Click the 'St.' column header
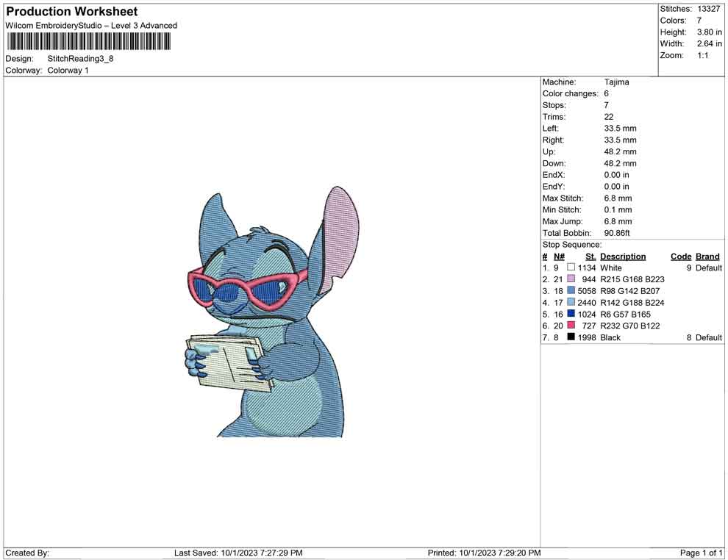 (x=590, y=256)
